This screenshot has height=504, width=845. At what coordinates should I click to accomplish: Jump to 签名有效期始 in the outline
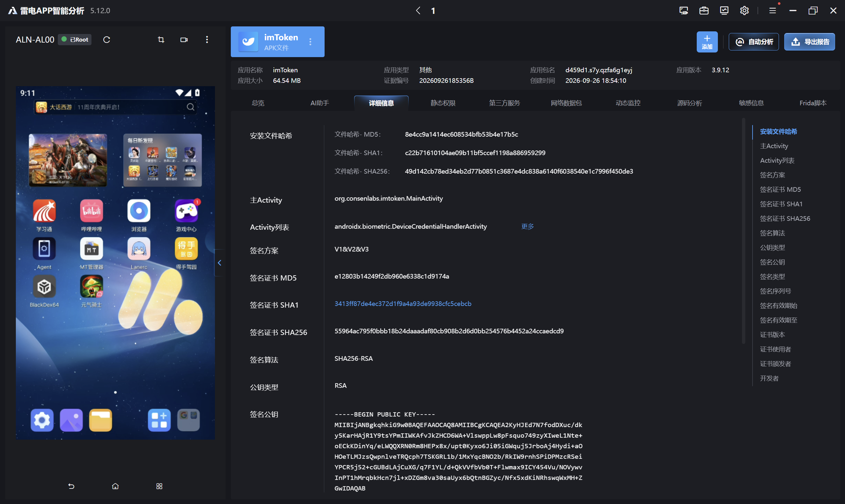[x=779, y=306]
